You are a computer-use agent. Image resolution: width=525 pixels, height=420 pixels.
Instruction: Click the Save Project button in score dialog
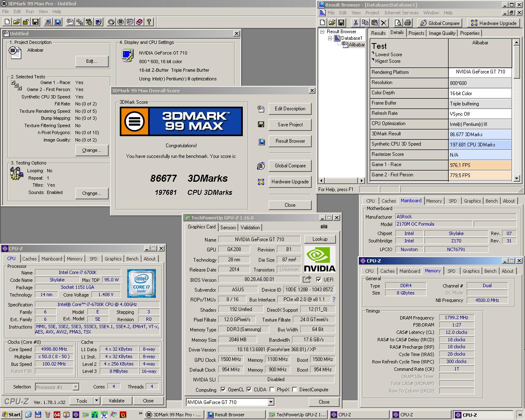(290, 125)
